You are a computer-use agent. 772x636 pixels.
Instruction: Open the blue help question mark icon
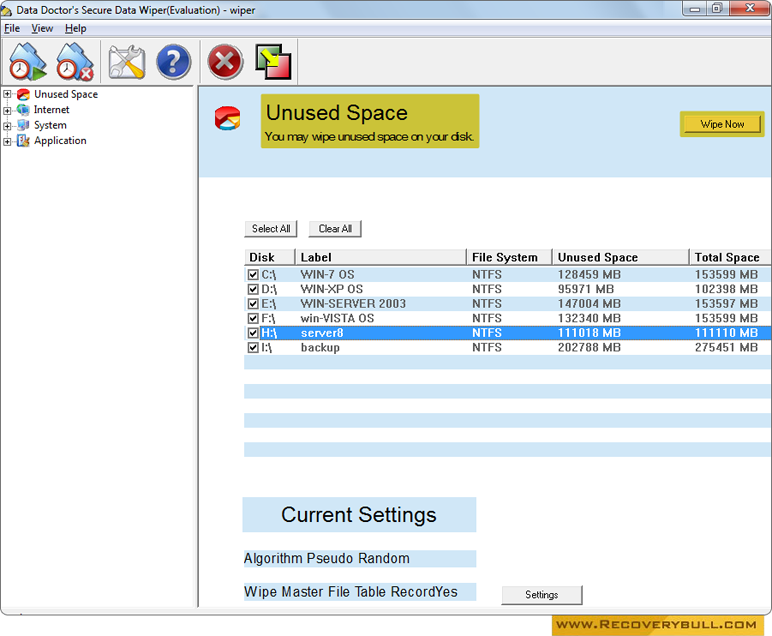pos(173,63)
